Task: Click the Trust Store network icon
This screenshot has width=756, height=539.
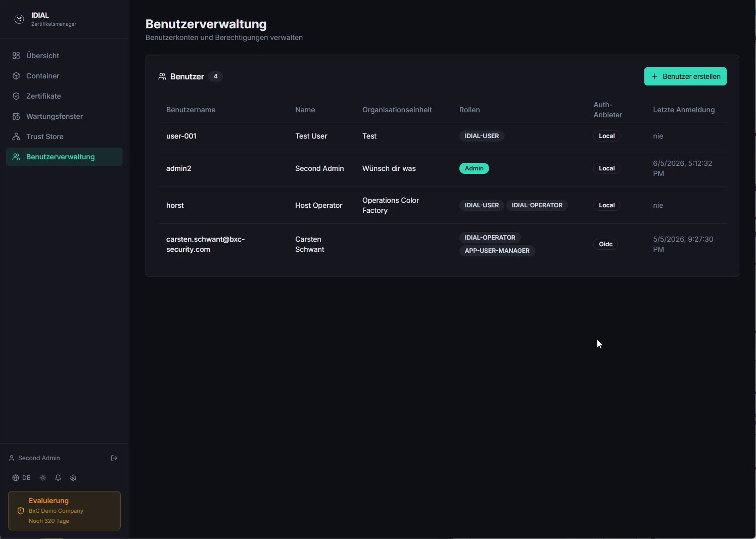Action: coord(16,137)
